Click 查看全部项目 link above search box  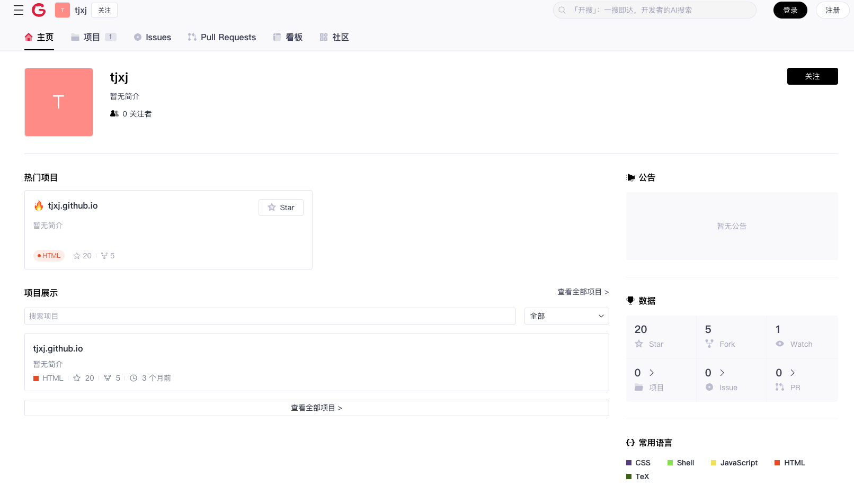pos(583,292)
